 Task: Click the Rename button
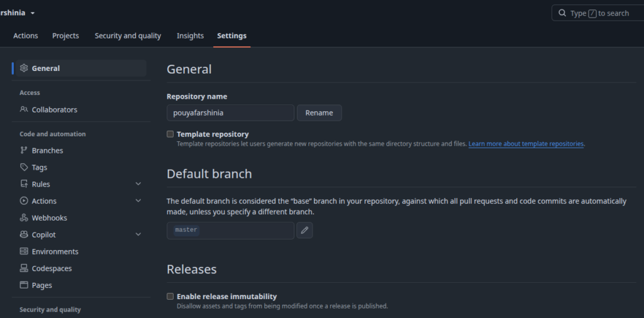coord(319,113)
